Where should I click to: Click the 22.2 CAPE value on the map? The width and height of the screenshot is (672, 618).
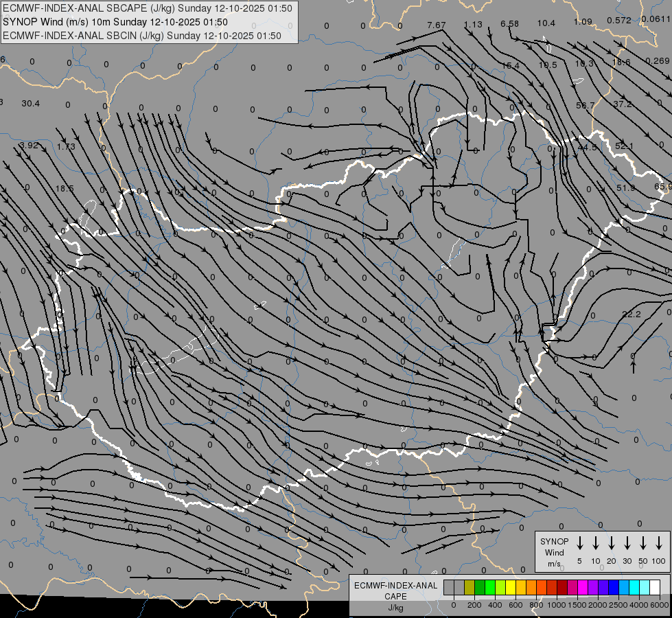tap(632, 314)
